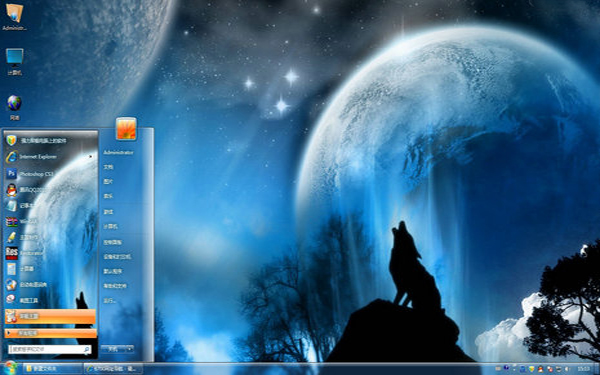The height and width of the screenshot is (375, 600).
Task: Launch Photoshop CS3 from the Start menu
Action: point(50,174)
